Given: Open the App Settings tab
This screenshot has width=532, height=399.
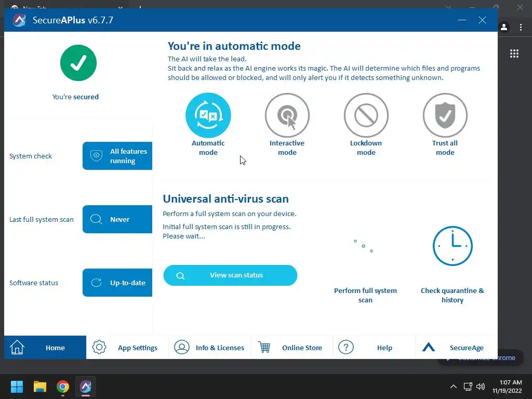Looking at the screenshot, I should [127, 348].
